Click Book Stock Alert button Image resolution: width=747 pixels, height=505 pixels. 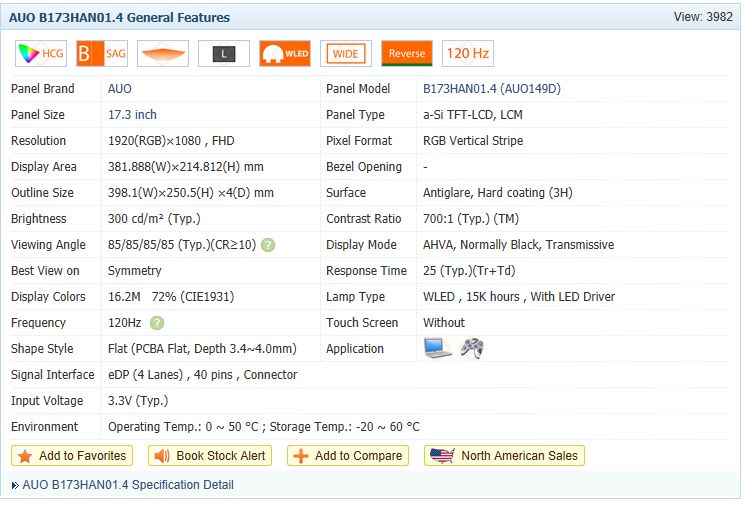[210, 456]
